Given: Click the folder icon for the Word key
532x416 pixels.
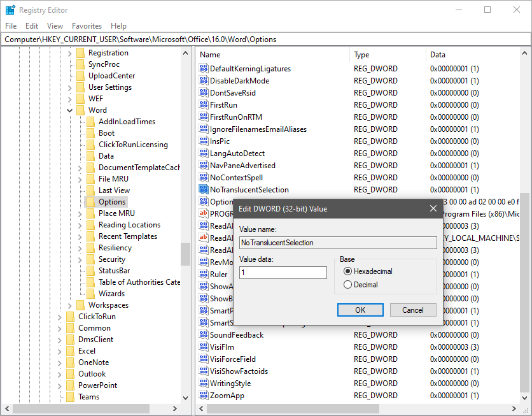Looking at the screenshot, I should [x=80, y=110].
